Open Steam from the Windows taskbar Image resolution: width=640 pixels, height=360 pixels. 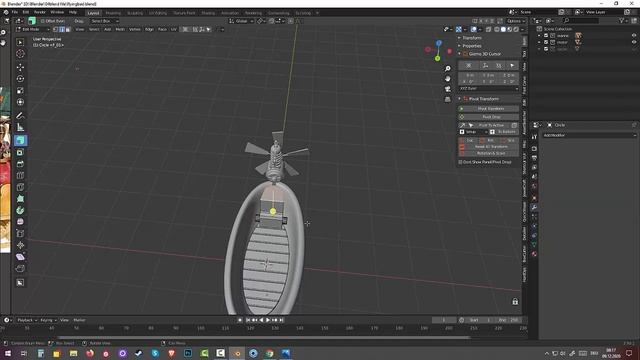pos(138,353)
